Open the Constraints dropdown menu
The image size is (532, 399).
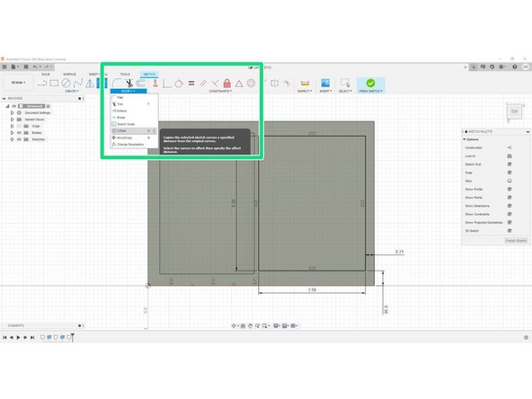pos(220,92)
